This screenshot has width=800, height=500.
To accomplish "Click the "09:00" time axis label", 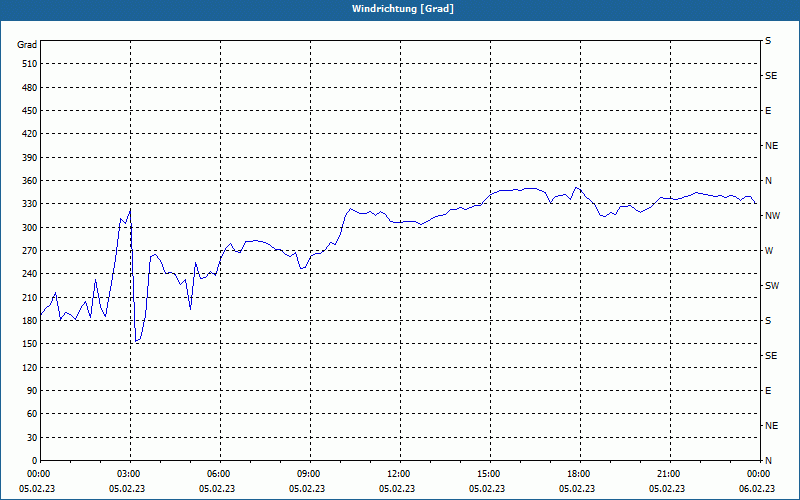I will coord(308,474).
